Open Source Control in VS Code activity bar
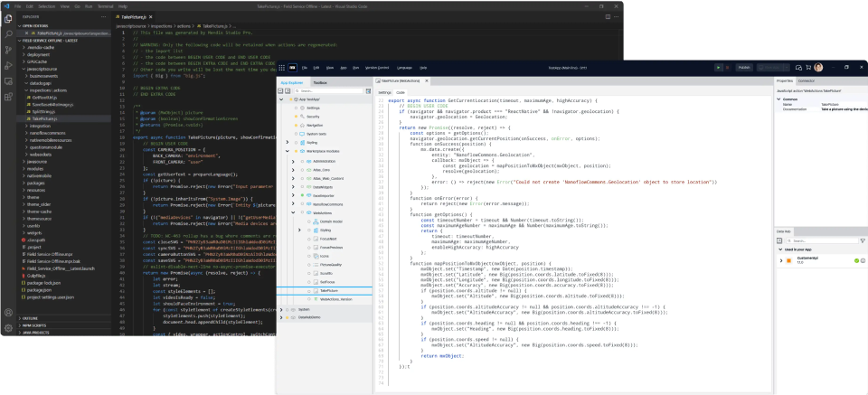This screenshot has height=395, width=868. [x=8, y=49]
